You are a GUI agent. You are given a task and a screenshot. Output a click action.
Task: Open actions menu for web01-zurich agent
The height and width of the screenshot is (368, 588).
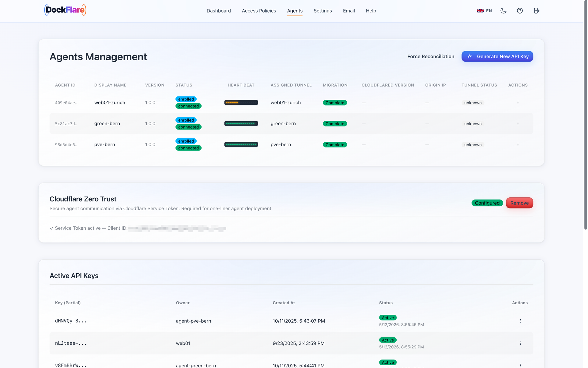[518, 103]
